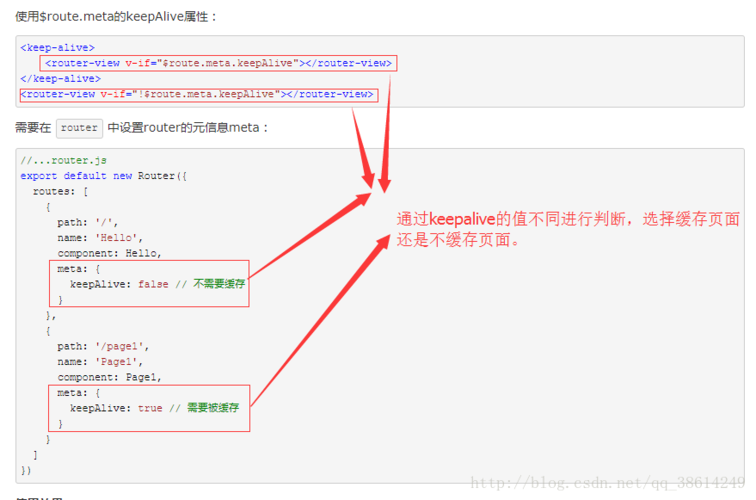Click the red text '还是不缓存页面。'
756x500 pixels.
[458, 240]
